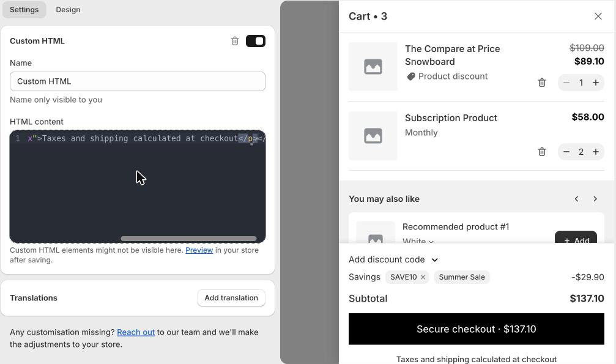Open the White variant dropdown
The height and width of the screenshot is (364, 616).
click(418, 240)
